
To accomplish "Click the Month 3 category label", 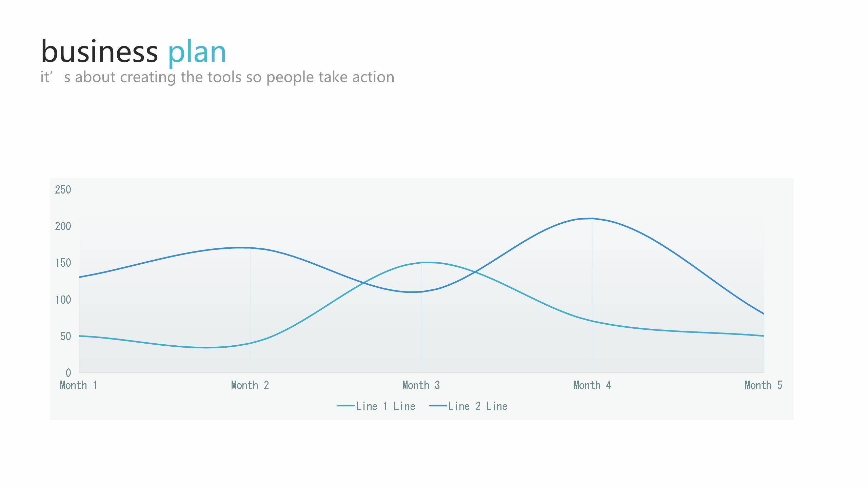I will [421, 385].
